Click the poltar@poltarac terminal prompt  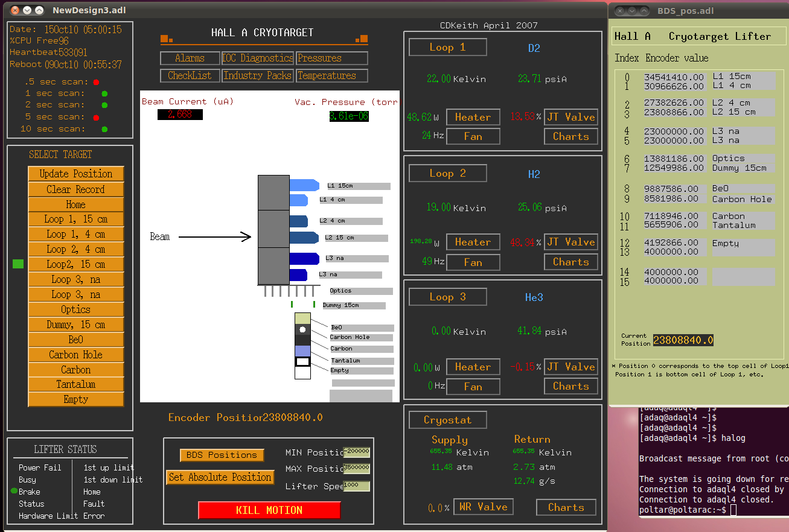click(684, 510)
